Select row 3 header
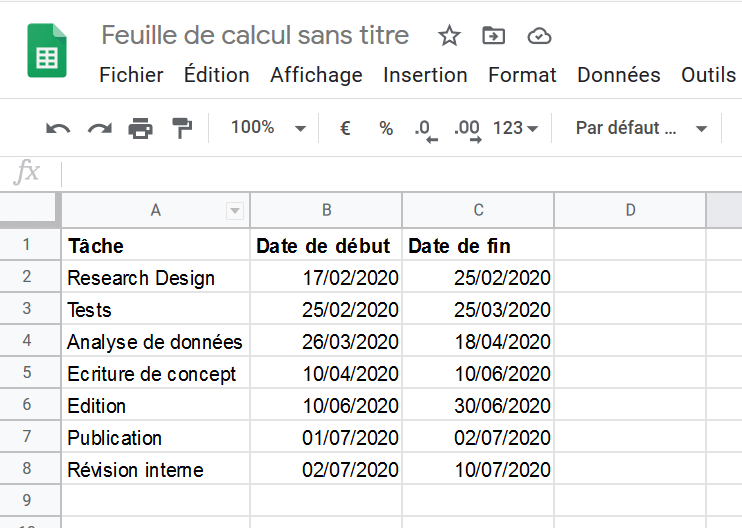The width and height of the screenshot is (742, 528). [x=30, y=308]
